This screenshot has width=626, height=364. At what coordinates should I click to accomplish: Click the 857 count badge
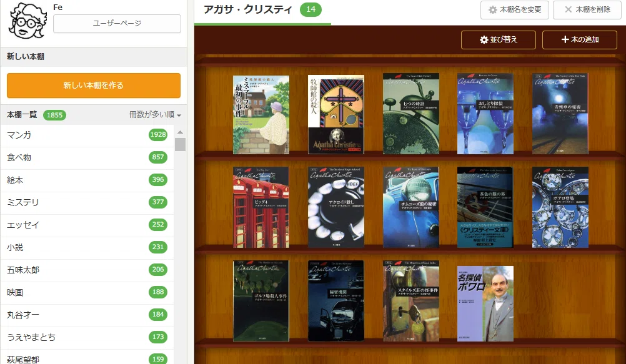click(157, 157)
